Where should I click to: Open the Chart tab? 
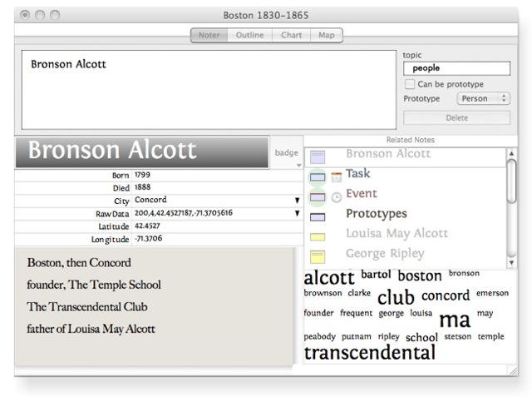[x=291, y=35]
